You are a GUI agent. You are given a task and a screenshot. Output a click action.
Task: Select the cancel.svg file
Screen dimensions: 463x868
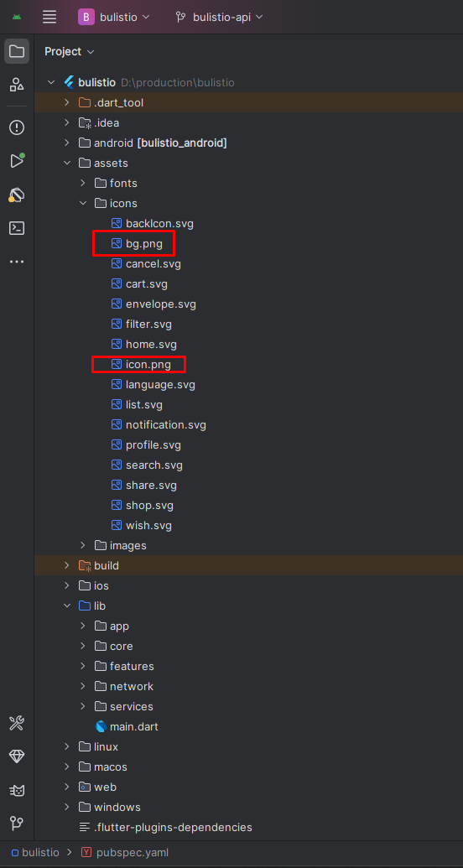tap(153, 263)
